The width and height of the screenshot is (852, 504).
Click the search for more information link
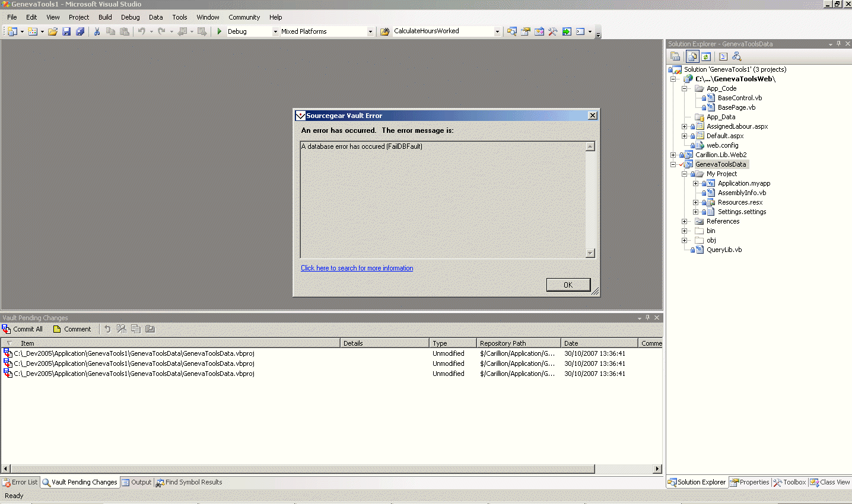[x=357, y=268]
